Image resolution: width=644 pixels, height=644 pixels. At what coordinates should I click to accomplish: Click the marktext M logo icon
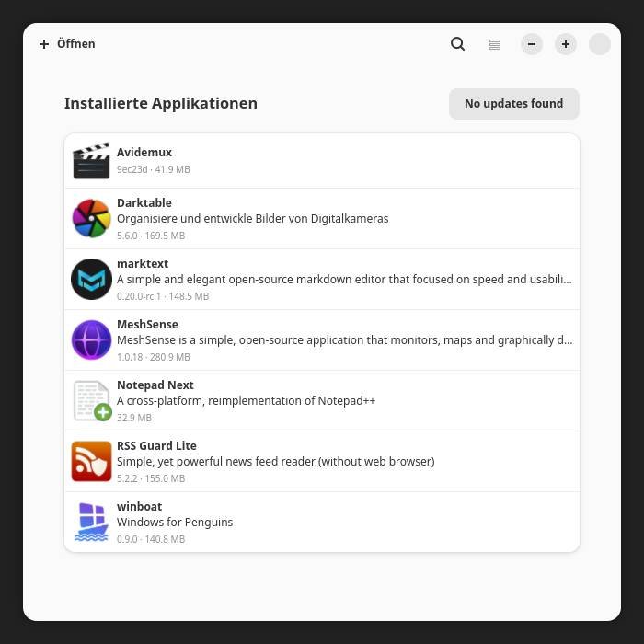[91, 279]
